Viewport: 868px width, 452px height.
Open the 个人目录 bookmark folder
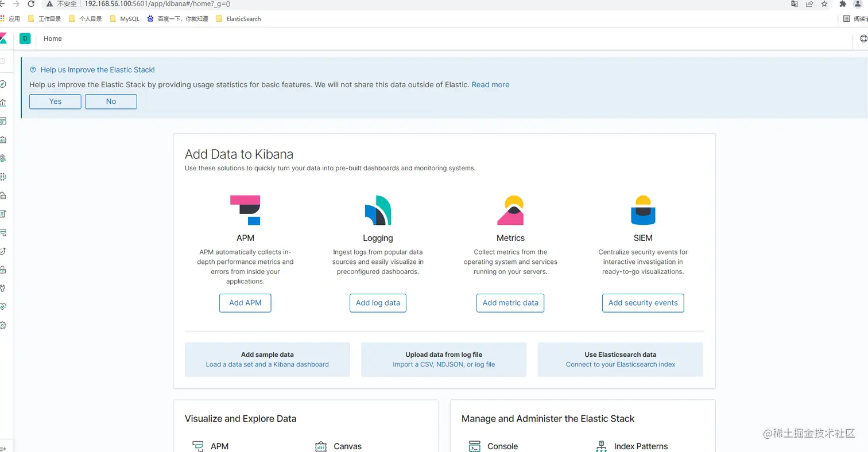pos(85,18)
